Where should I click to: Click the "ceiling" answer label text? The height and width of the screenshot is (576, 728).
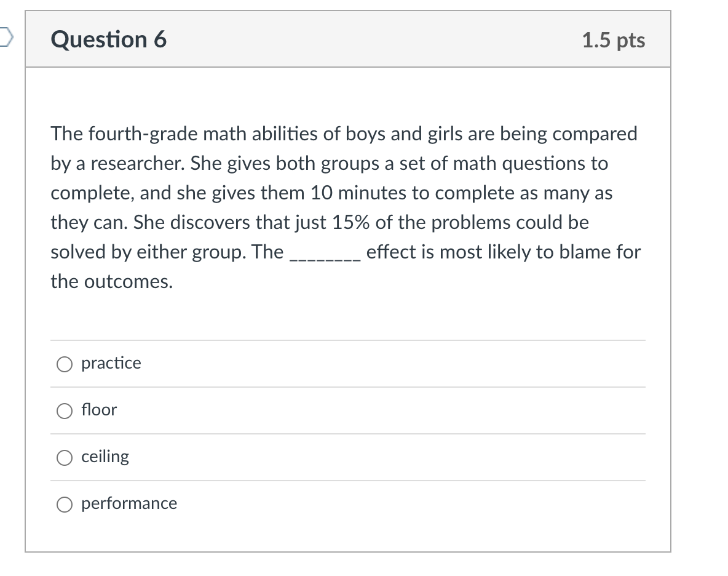[x=105, y=457]
